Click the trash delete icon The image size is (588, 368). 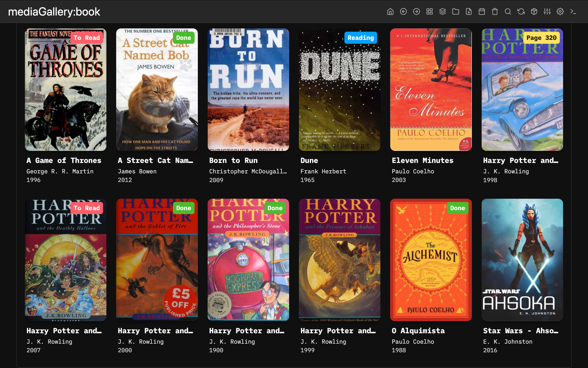[495, 12]
